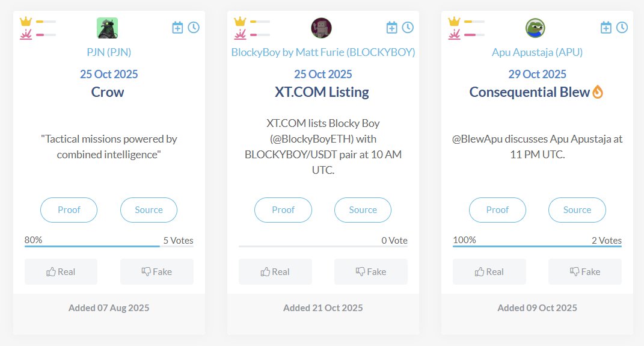The width and height of the screenshot is (644, 346).
Task: Click the add-to-calendar icon on PJN card
Action: (x=177, y=28)
